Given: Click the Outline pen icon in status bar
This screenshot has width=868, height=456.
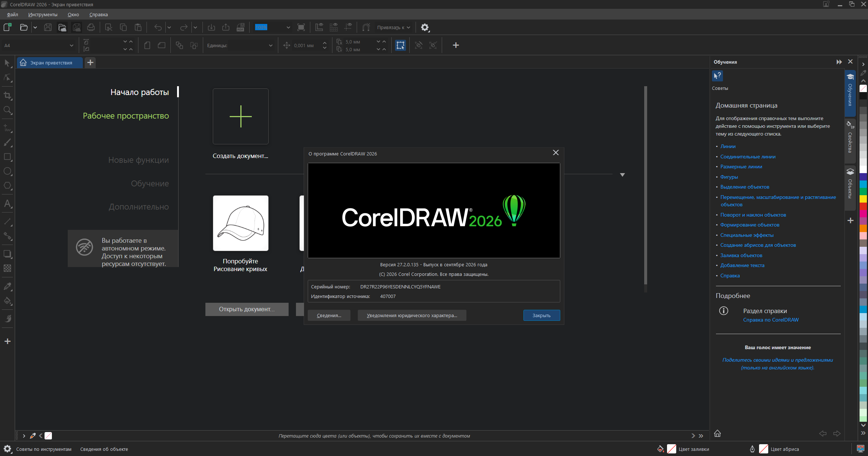Looking at the screenshot, I should [752, 449].
